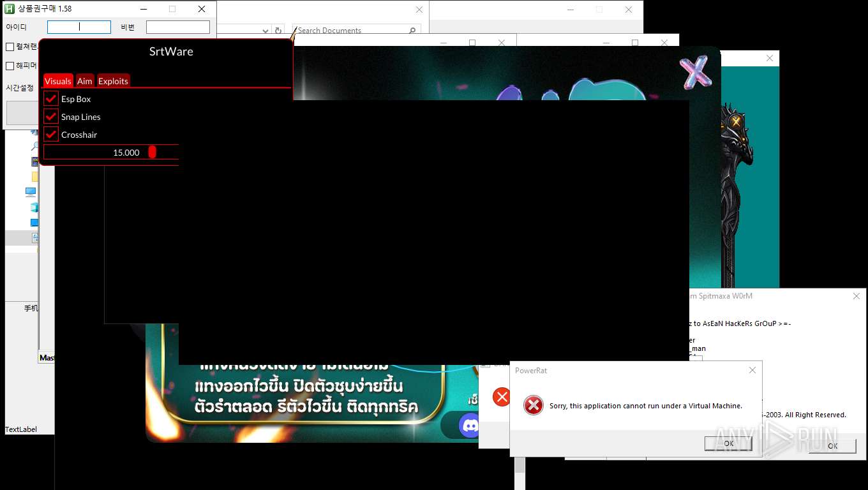Image resolution: width=868 pixels, height=490 pixels.
Task: Close the Spitmaxa W0rM window
Action: pos(857,296)
